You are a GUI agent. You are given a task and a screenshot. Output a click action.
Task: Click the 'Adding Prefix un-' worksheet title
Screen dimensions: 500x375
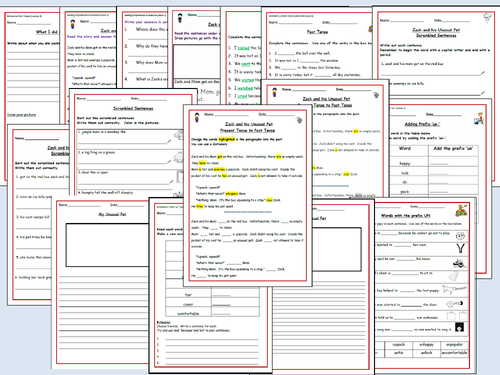422,124
